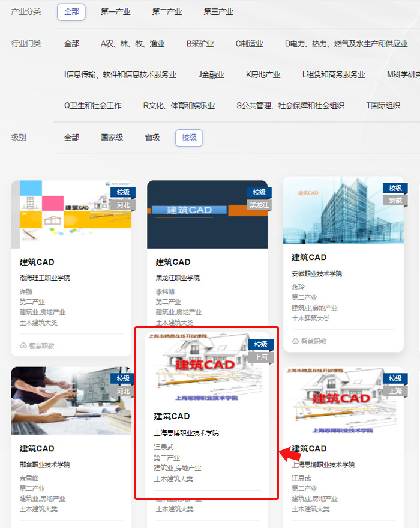Image resolution: width=420 pixels, height=528 pixels.
Task: Click the 黑龙江 region tag badge
Action: 259,205
